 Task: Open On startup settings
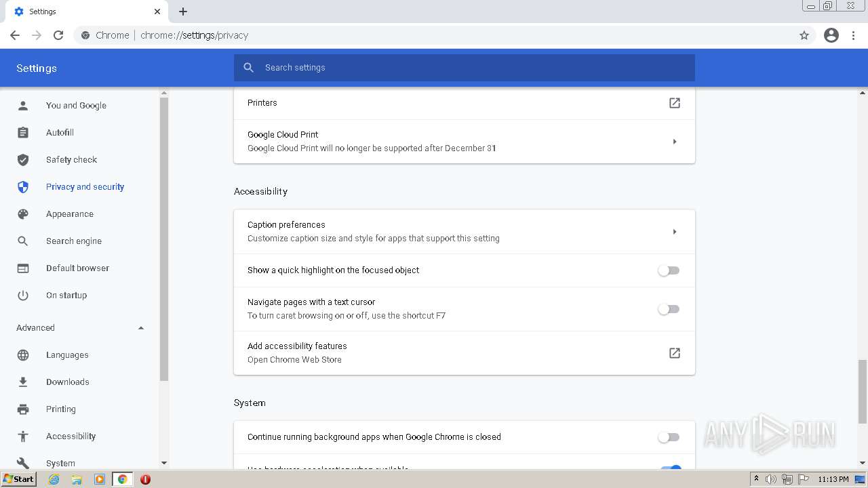tap(66, 295)
